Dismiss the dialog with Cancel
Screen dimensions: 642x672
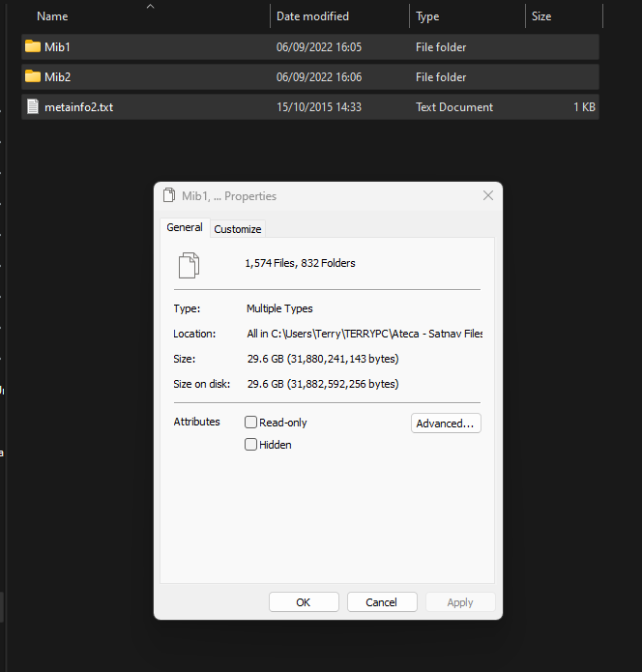381,602
